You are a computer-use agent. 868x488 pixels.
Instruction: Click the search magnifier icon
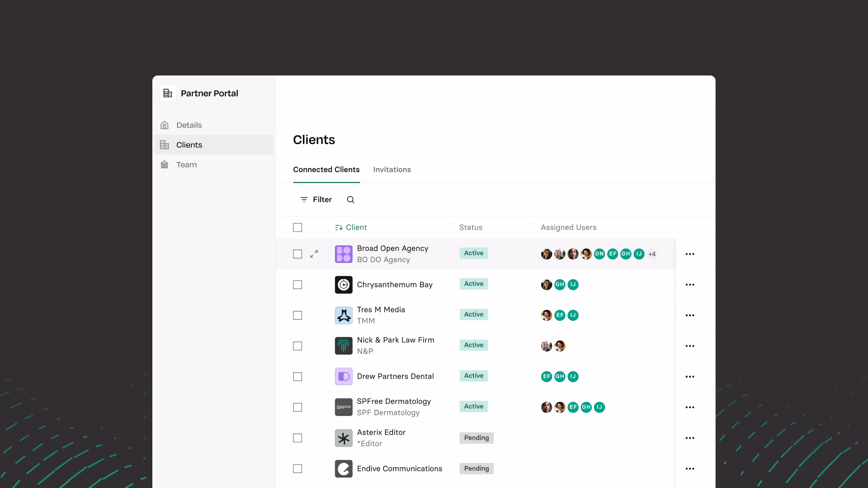point(351,200)
